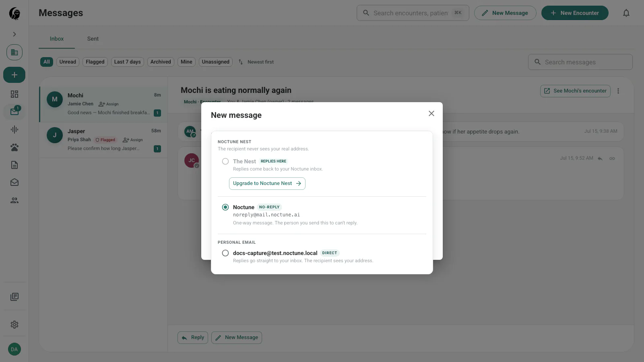Toggle the Flagged filter chip
The image size is (644, 362).
95,62
